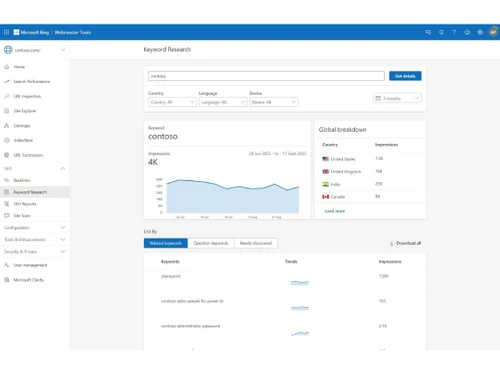Image resolution: width=500 pixels, height=375 pixels.
Task: Open Search Performance page
Action: point(32,82)
